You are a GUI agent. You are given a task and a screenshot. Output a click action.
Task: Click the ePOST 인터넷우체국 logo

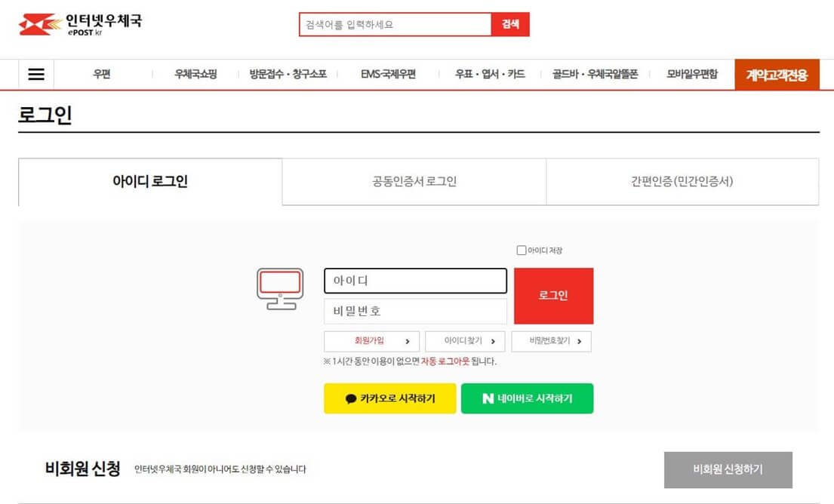[80, 24]
